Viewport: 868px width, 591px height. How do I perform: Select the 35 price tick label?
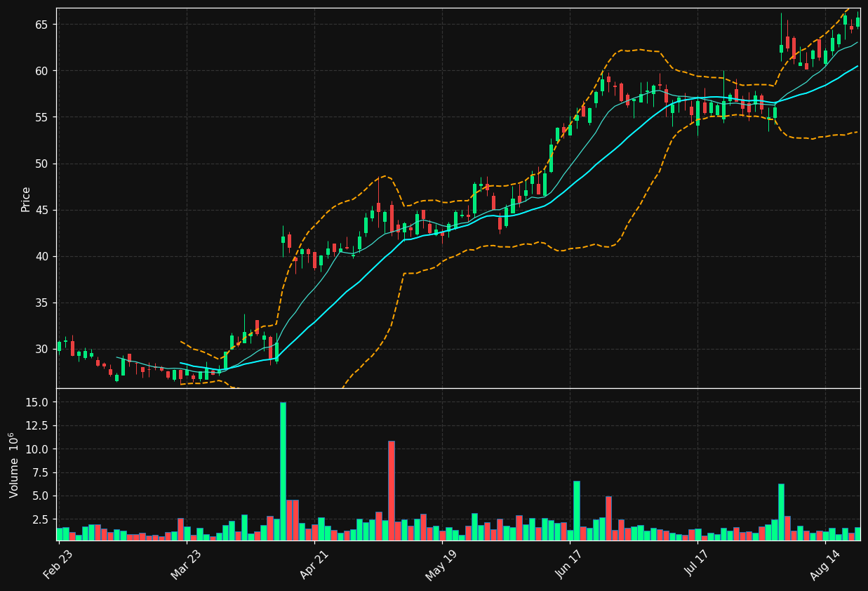pos(41,303)
